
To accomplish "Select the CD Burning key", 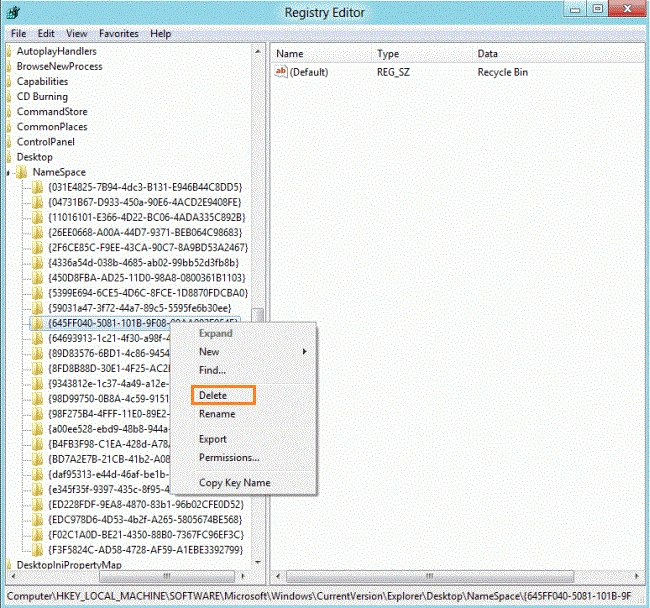I will coord(42,97).
